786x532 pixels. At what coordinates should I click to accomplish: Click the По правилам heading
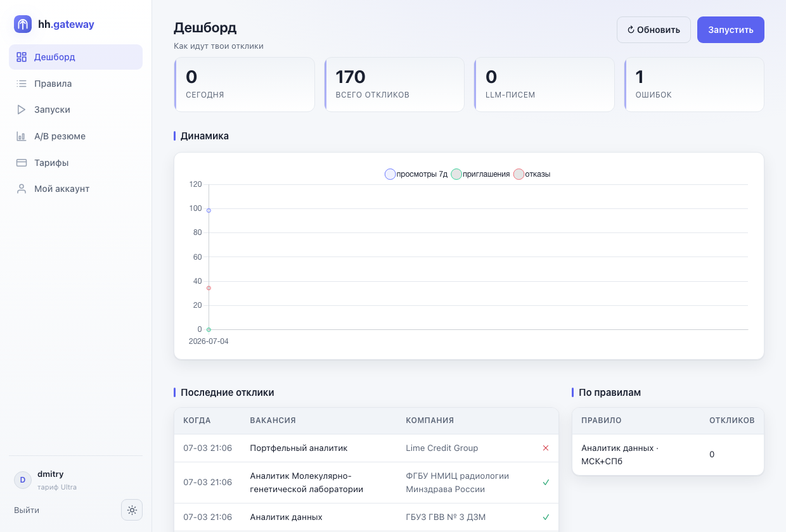click(610, 393)
